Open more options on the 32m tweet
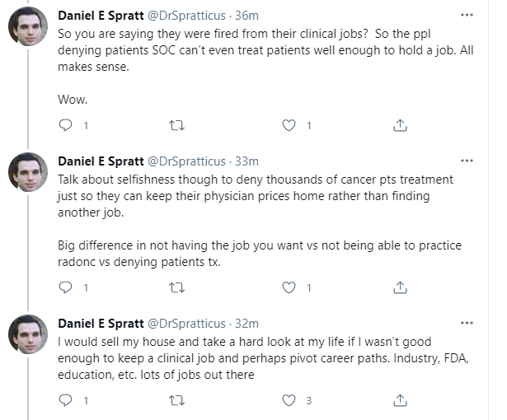Image resolution: width=507 pixels, height=420 pixels. 467,323
